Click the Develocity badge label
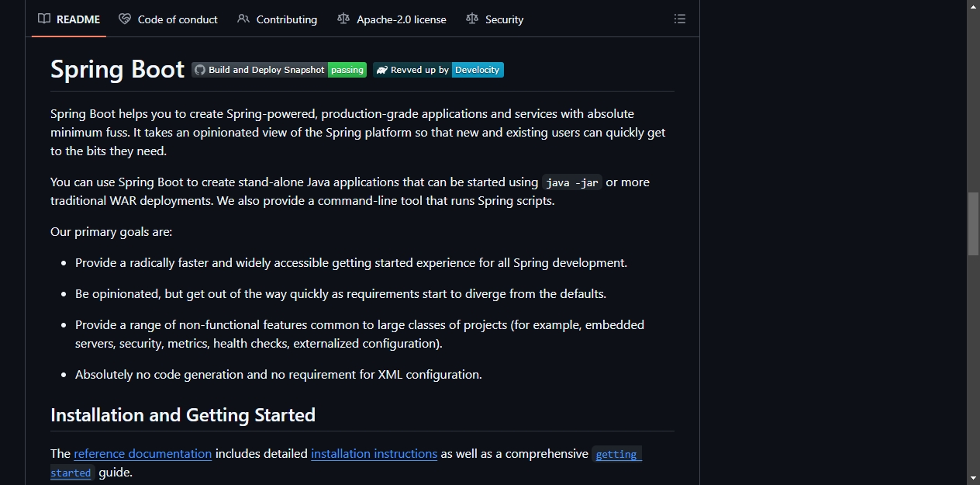The height and width of the screenshot is (485, 980). coord(478,70)
